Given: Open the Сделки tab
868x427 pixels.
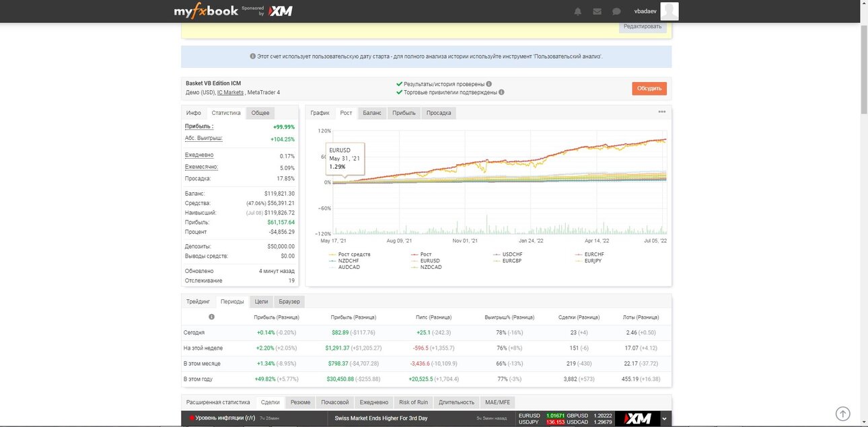Looking at the screenshot, I should tap(270, 402).
